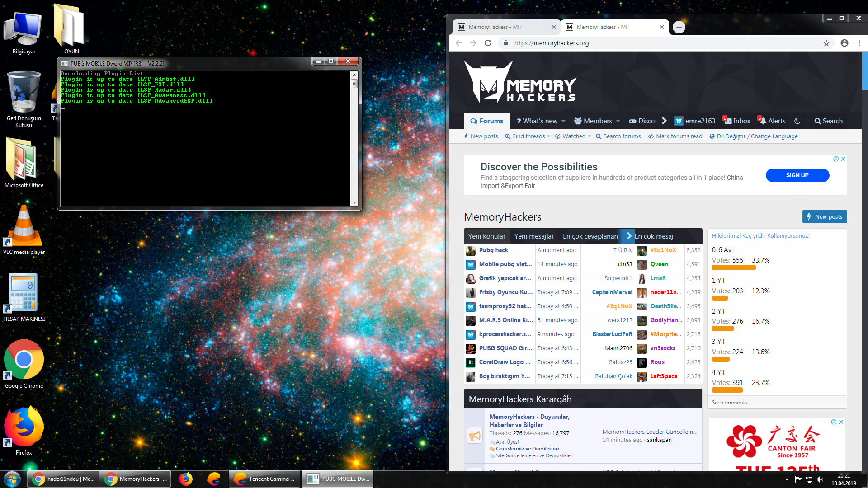Launch Firefox desktop shortcut
Image resolution: width=868 pixels, height=488 pixels.
[24, 431]
